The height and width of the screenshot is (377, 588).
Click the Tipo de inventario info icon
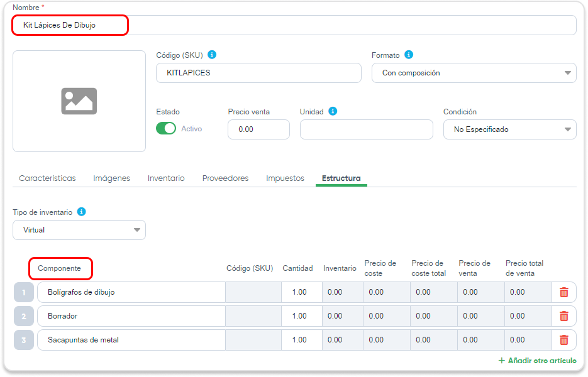(81, 212)
